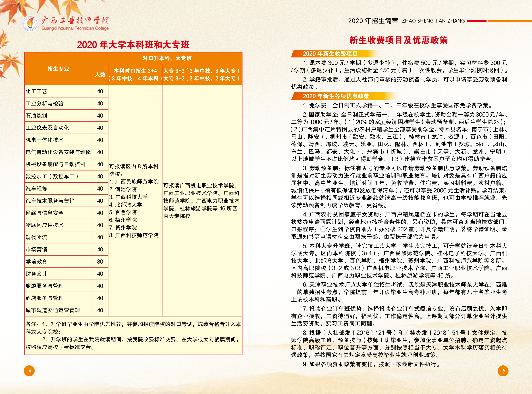
Task: Click fee item 1. 课本费 300 元 / 学期
Action: pos(399,67)
